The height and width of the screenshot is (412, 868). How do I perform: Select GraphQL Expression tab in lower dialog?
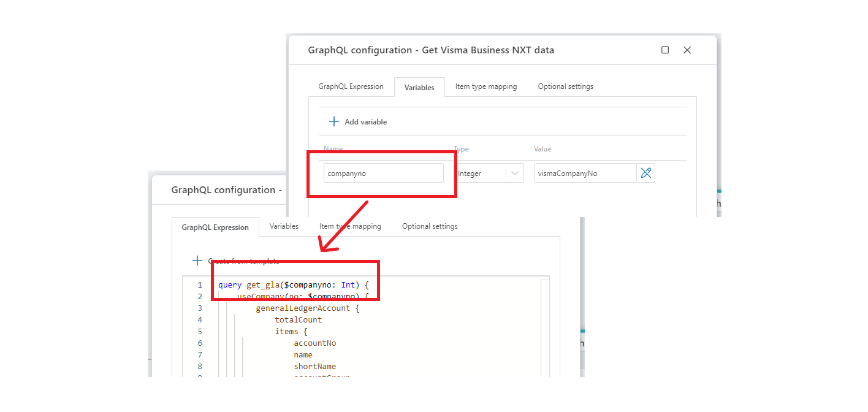pyautogui.click(x=215, y=227)
